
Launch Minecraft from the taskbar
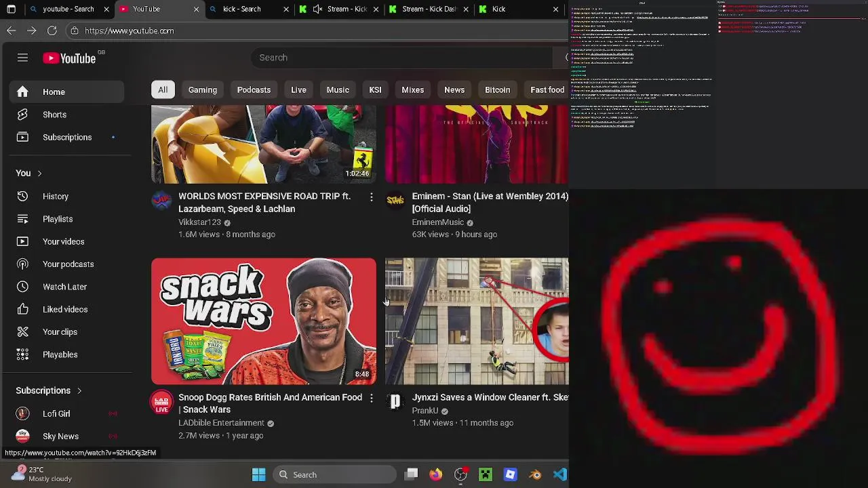(486, 474)
